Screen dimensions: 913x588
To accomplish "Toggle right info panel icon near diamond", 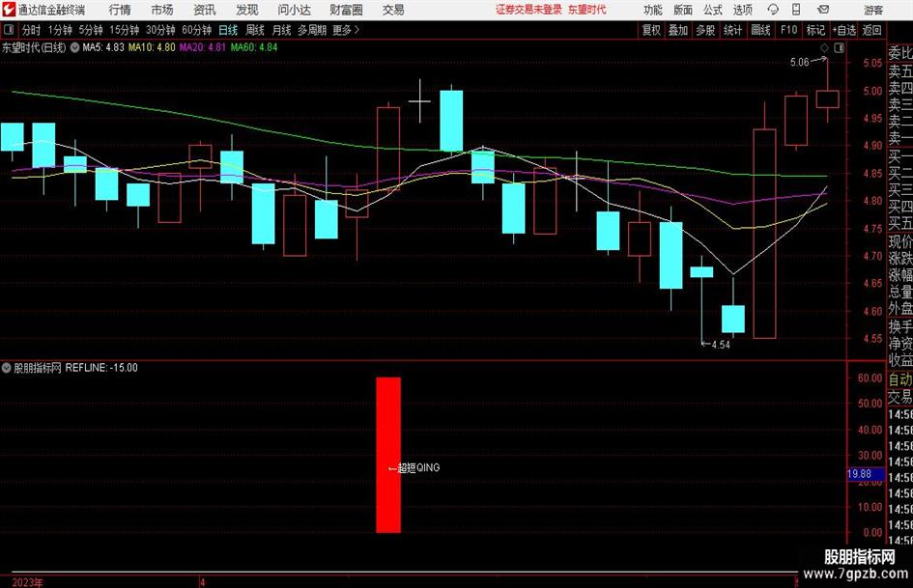I will [839, 47].
